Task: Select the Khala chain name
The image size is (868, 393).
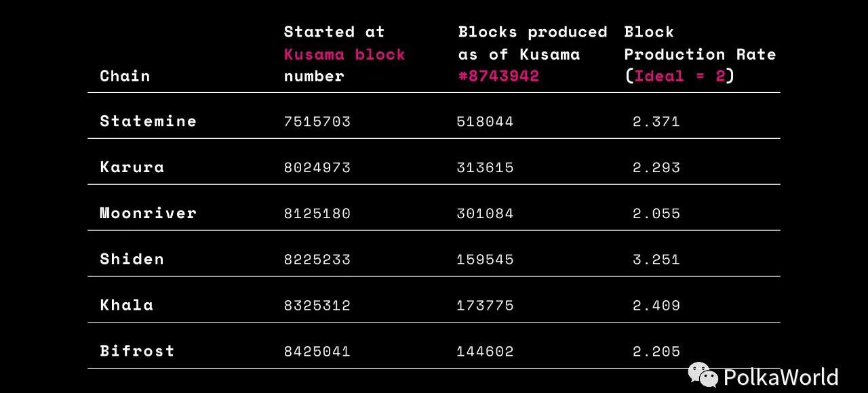Action: 126,306
